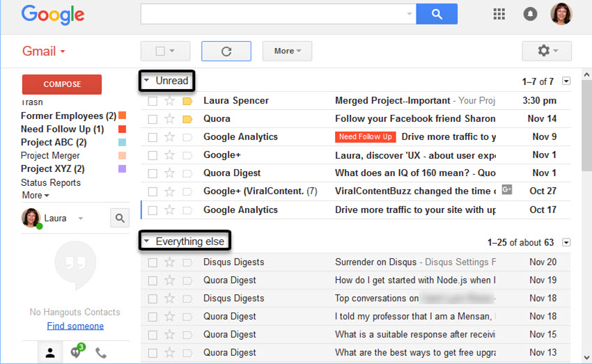Screen dimensions: 592x364
Task: Check the Quora Digest Nov 15 email checkbox
Action: (153, 335)
